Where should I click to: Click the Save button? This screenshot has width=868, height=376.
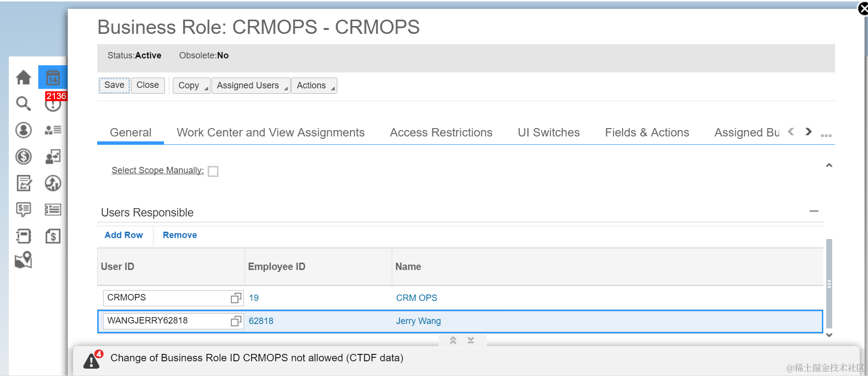114,85
